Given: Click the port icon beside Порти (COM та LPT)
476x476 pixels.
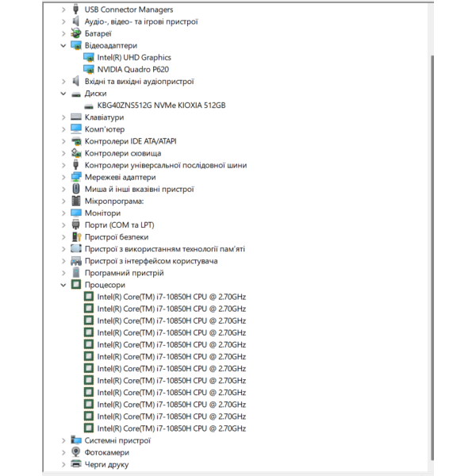Looking at the screenshot, I should (x=76, y=225).
